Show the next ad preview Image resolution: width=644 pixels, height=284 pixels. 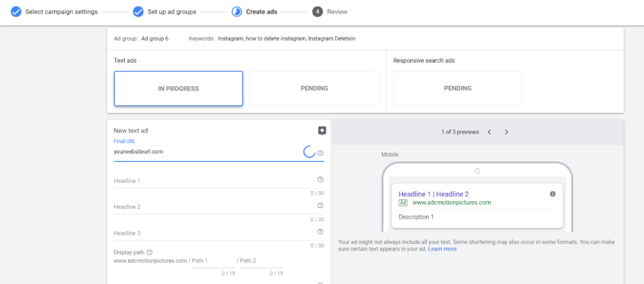pos(507,132)
